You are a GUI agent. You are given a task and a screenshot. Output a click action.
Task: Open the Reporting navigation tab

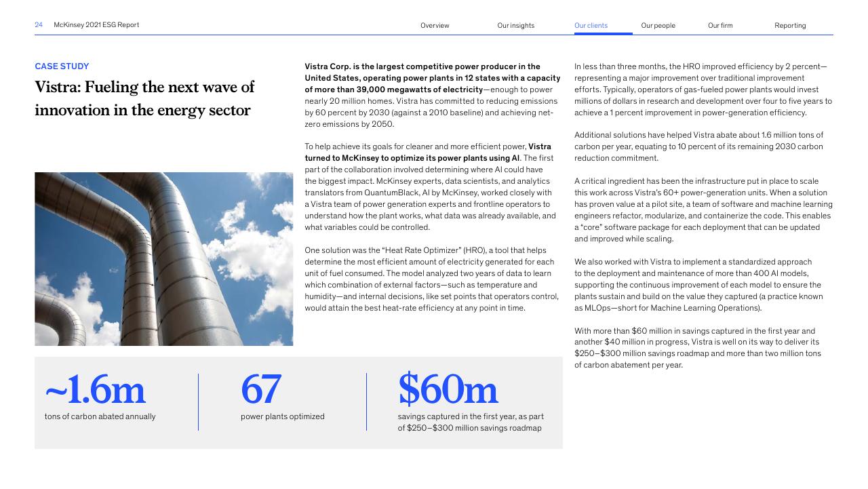point(790,26)
